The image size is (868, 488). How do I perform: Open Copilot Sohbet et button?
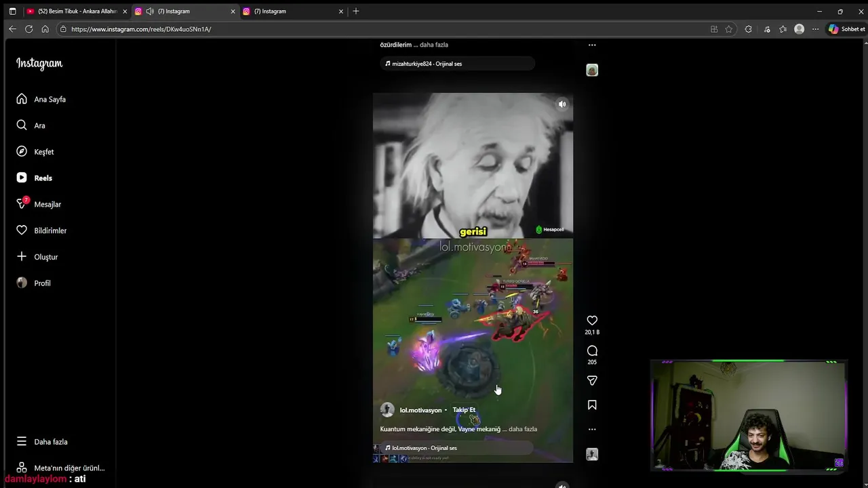click(846, 29)
